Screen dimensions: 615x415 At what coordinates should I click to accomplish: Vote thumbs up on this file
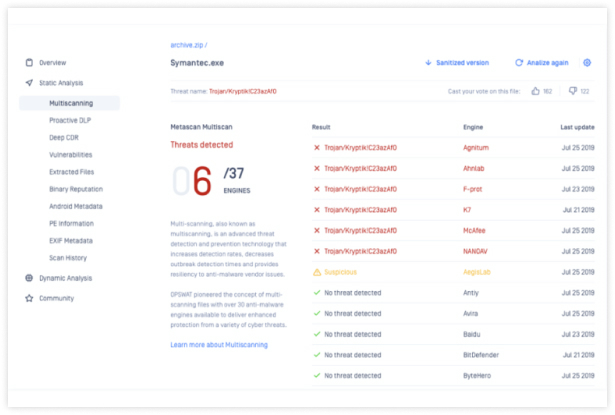pos(535,91)
